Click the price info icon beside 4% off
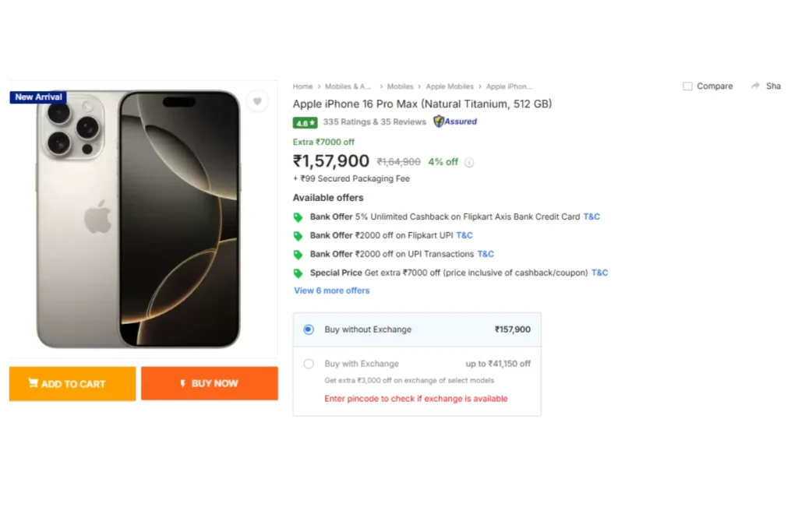 (469, 162)
